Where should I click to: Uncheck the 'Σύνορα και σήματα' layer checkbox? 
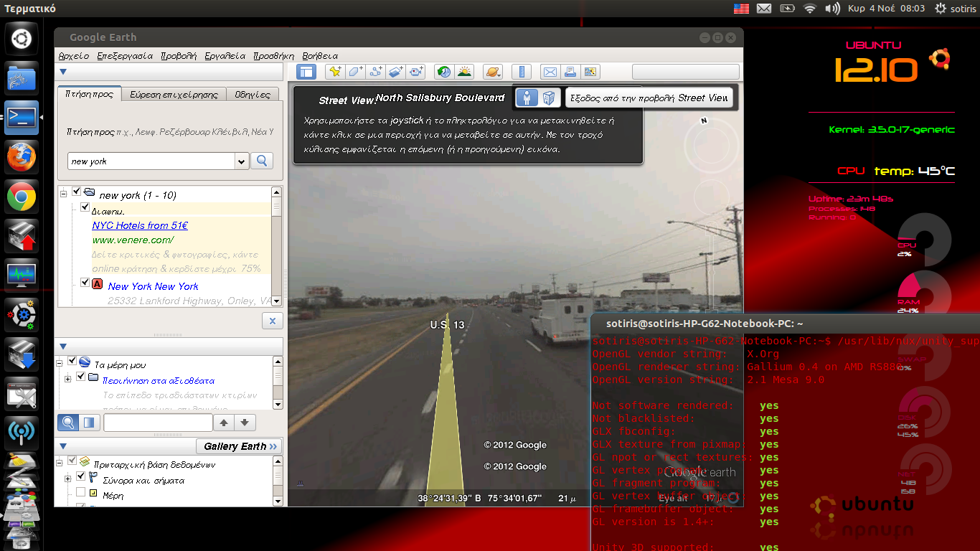pos(80,476)
